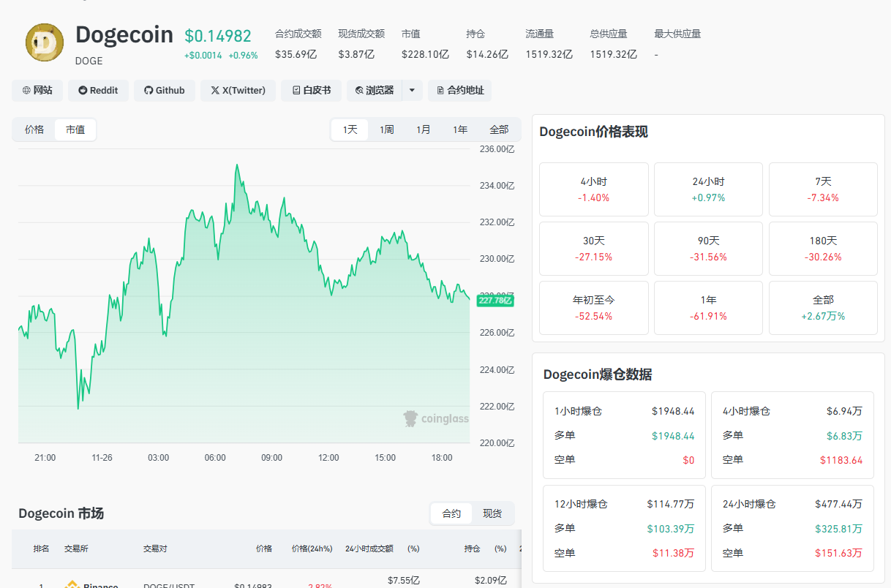Set chart range to 全部
891x588 pixels.
pos(499,129)
